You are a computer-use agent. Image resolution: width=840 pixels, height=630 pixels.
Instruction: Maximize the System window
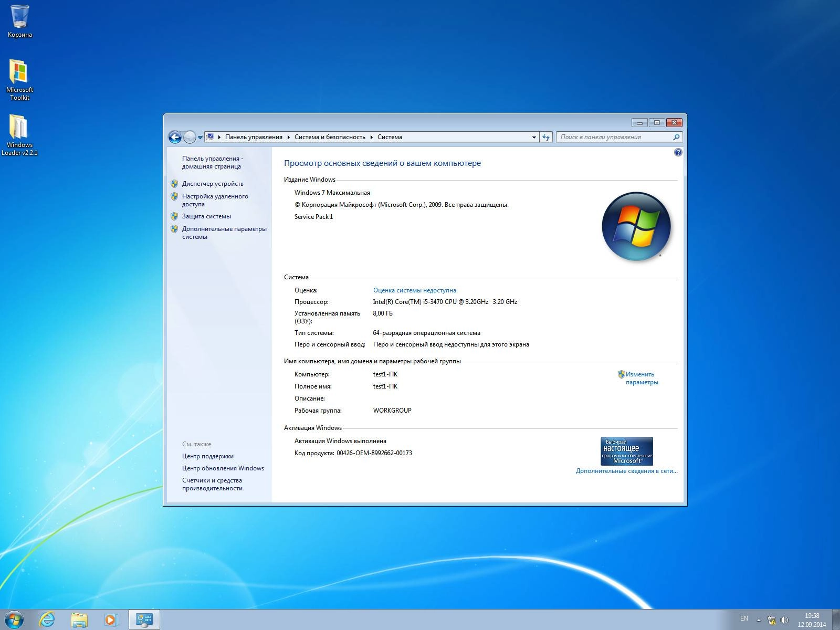click(x=656, y=123)
